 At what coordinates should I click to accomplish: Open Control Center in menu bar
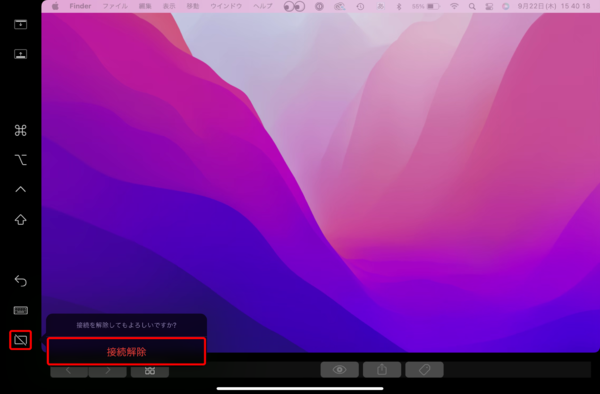pos(489,7)
